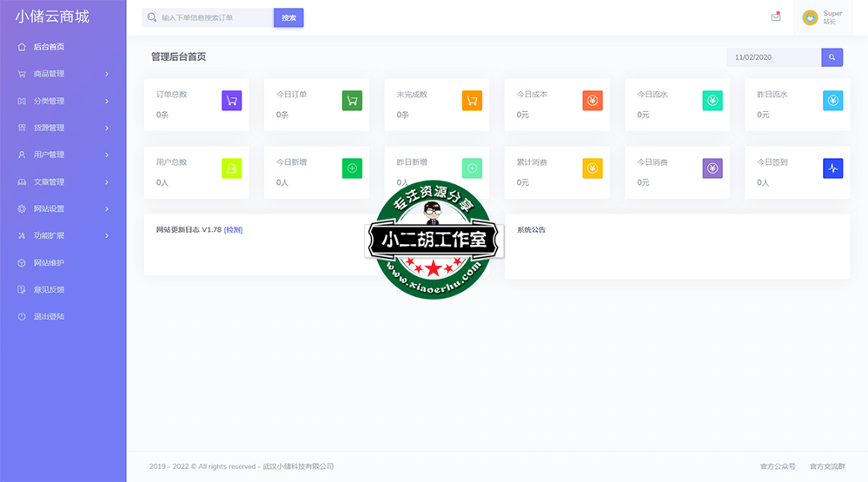Viewport: 868px width, 482px height.
Task: Click the lime user icon for 用户总数
Action: click(231, 168)
